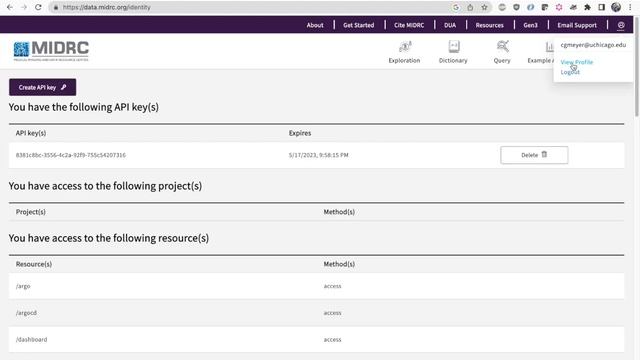
Task: Click Logout in the user dropdown
Action: tap(570, 72)
